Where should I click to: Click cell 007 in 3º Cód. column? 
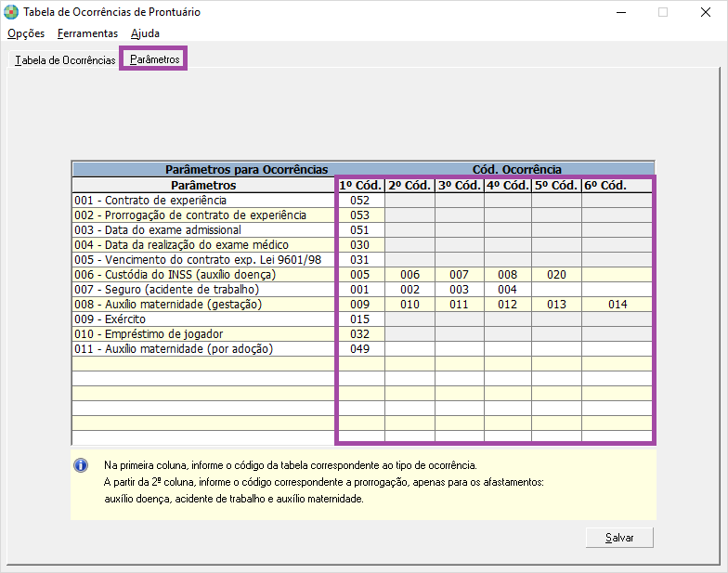tap(460, 275)
